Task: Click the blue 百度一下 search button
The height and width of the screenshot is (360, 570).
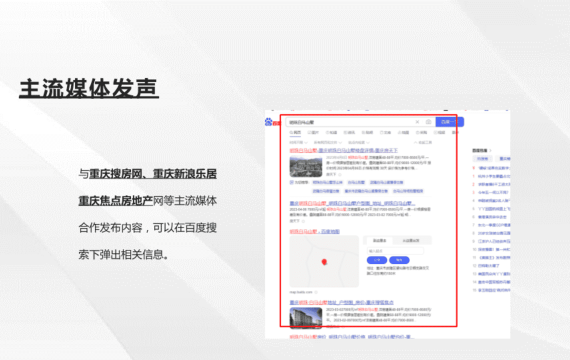Action: pyautogui.click(x=449, y=122)
